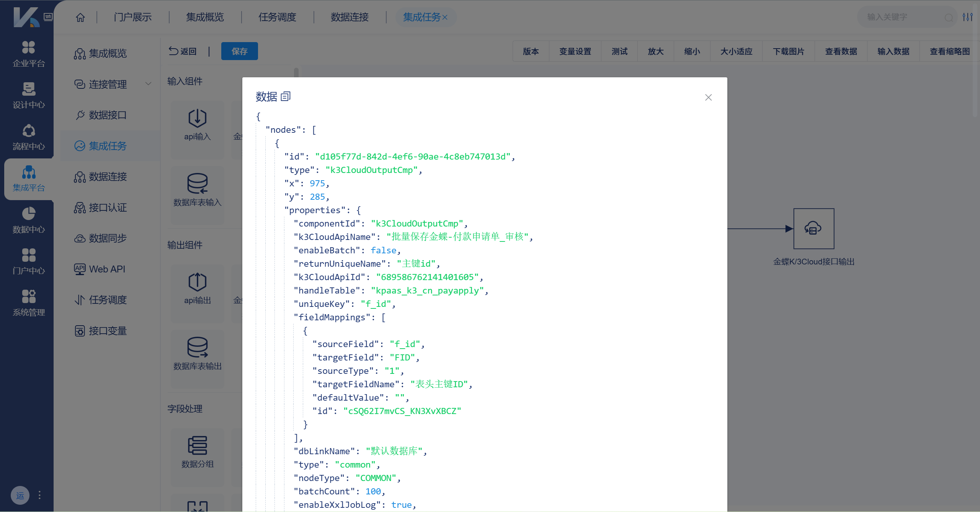Screen dimensions: 980x512
Task: Click the home icon in top navigation
Action: (x=80, y=17)
